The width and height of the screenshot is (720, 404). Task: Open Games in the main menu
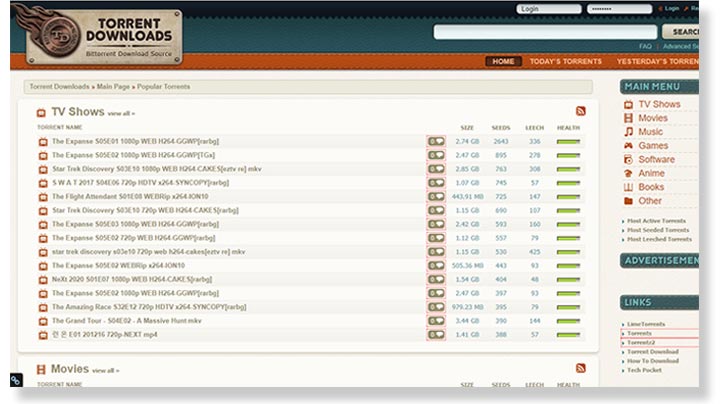point(653,146)
